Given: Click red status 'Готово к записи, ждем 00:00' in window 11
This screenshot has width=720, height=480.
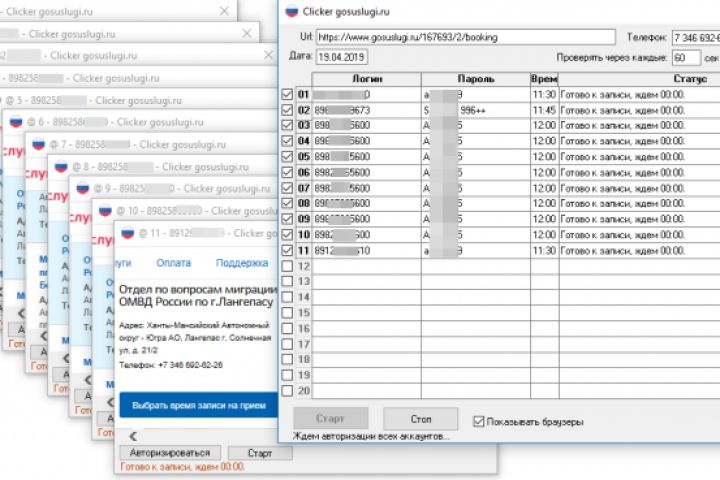Looking at the screenshot, I should click(182, 467).
